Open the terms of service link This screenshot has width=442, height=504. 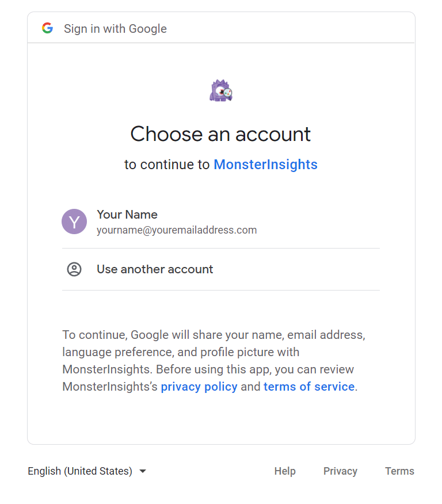pyautogui.click(x=309, y=387)
